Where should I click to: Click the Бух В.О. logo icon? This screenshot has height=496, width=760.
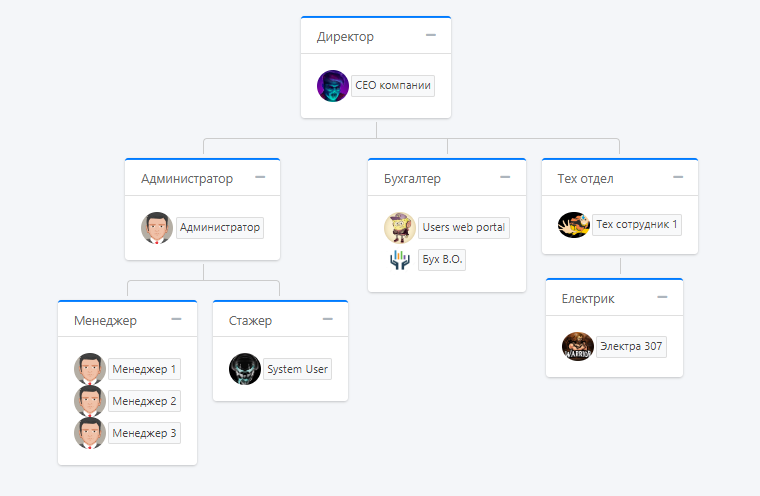click(400, 260)
